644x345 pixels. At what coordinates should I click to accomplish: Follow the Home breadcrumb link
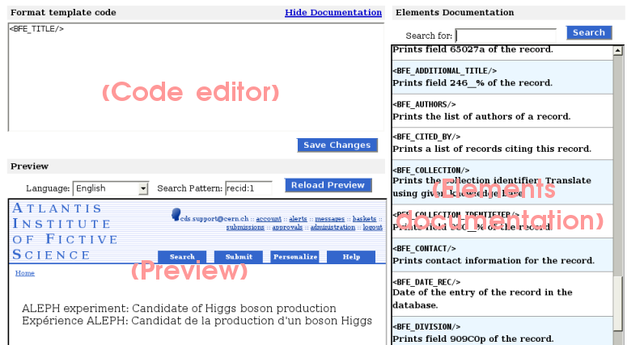point(25,273)
